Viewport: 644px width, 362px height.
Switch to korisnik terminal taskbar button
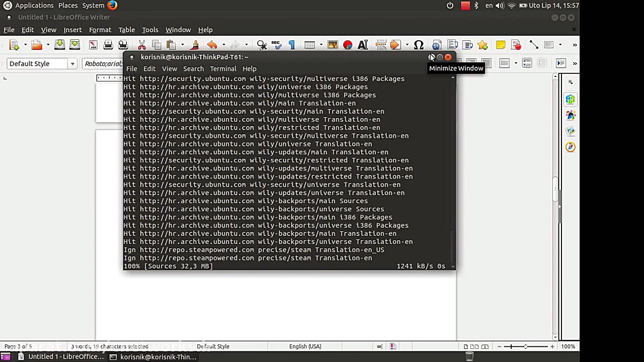pos(153,357)
